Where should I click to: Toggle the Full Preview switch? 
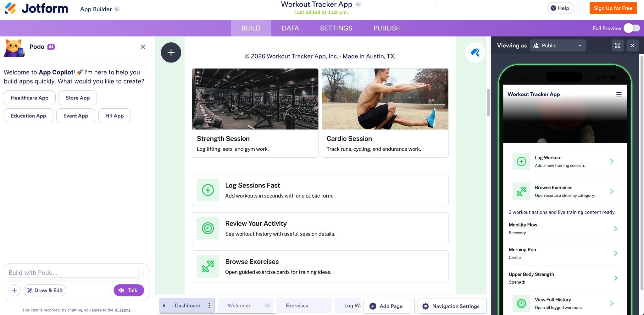(x=632, y=28)
